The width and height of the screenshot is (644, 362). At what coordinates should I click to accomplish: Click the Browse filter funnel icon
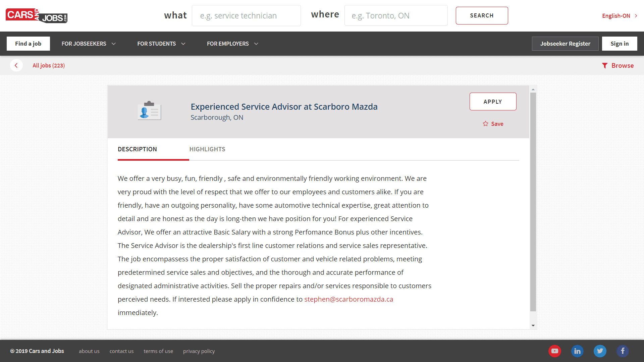(x=605, y=66)
